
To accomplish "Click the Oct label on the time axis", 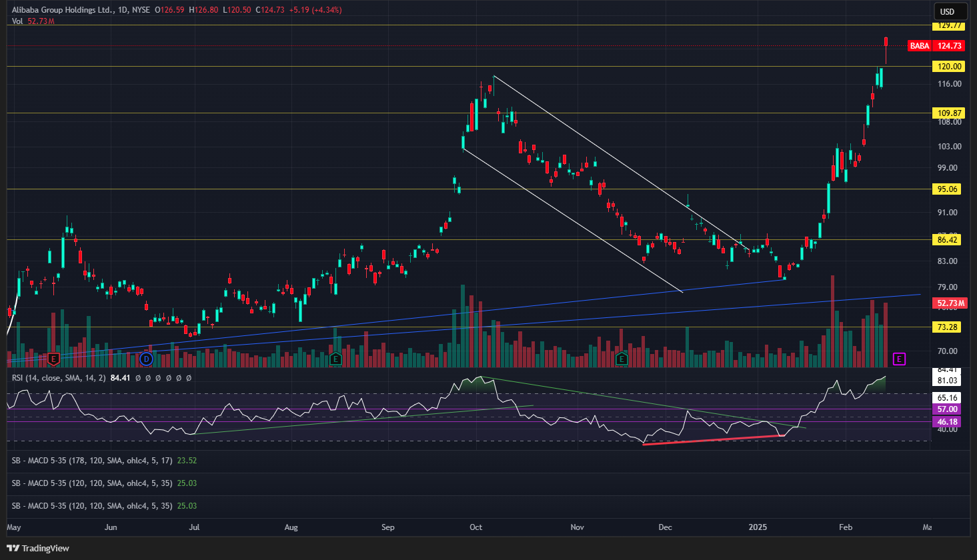I will (475, 527).
